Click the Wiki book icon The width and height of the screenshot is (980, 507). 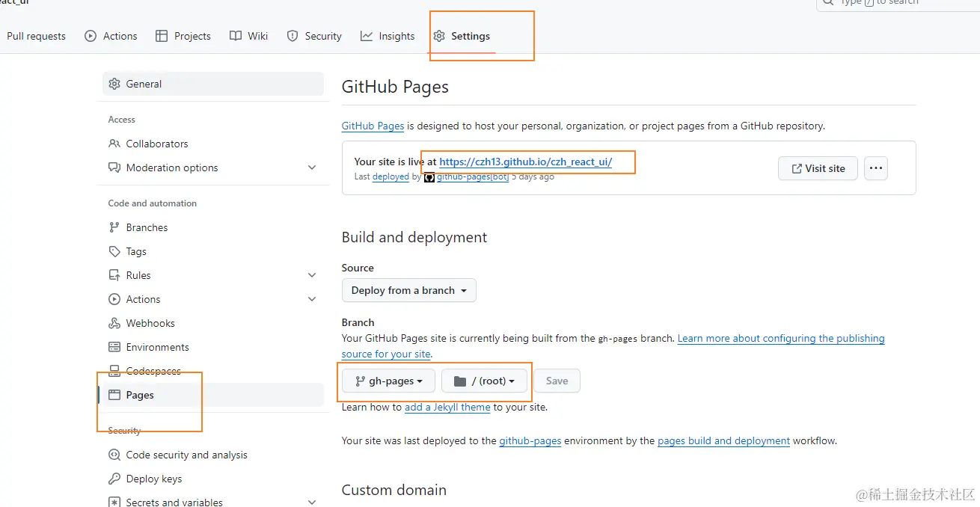point(236,36)
